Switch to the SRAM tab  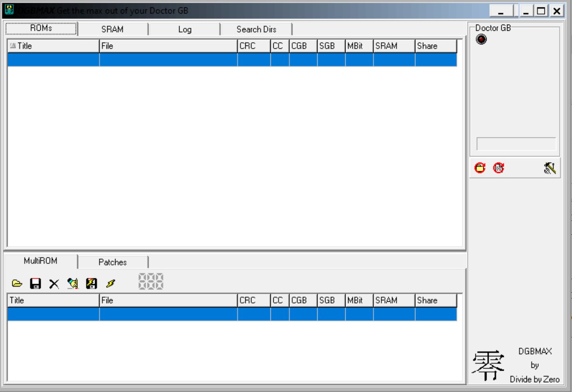(x=112, y=30)
